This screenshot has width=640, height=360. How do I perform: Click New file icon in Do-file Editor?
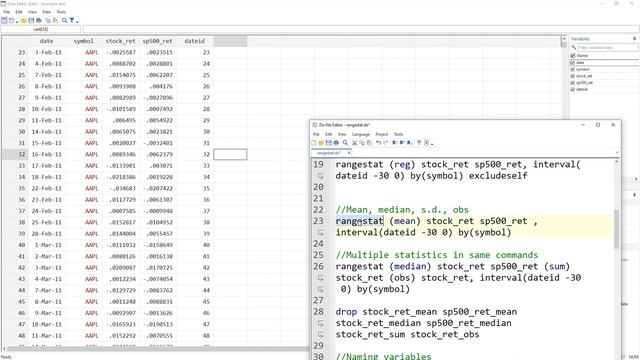(x=313, y=142)
